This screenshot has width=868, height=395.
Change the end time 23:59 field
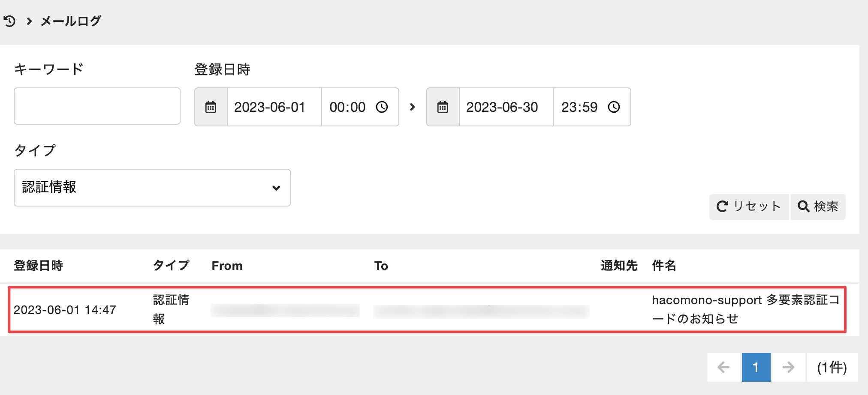coord(579,107)
